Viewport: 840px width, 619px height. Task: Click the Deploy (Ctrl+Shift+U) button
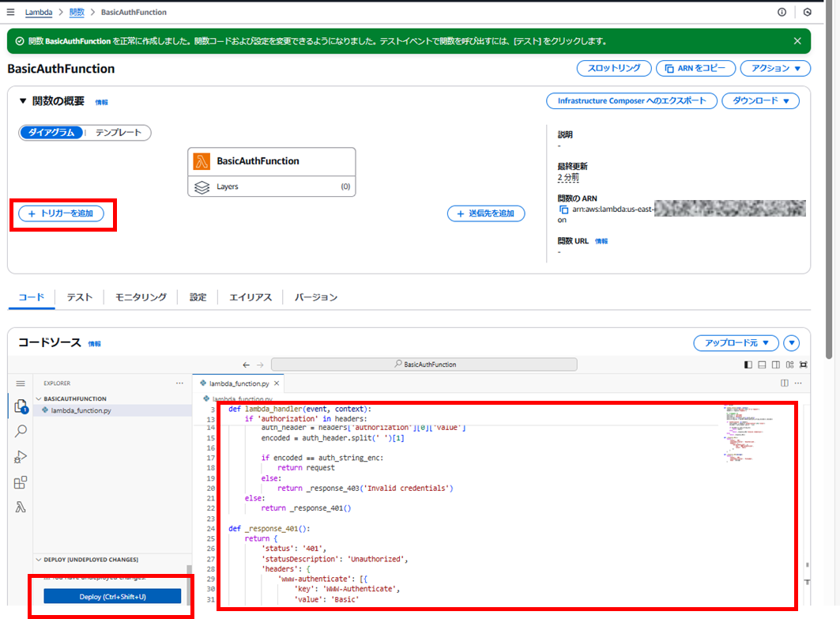112,597
